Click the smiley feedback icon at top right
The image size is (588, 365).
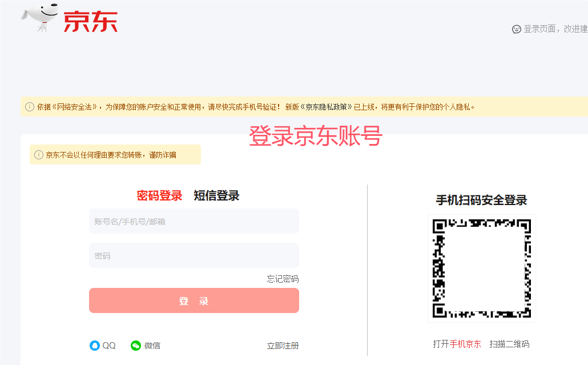[x=517, y=29]
